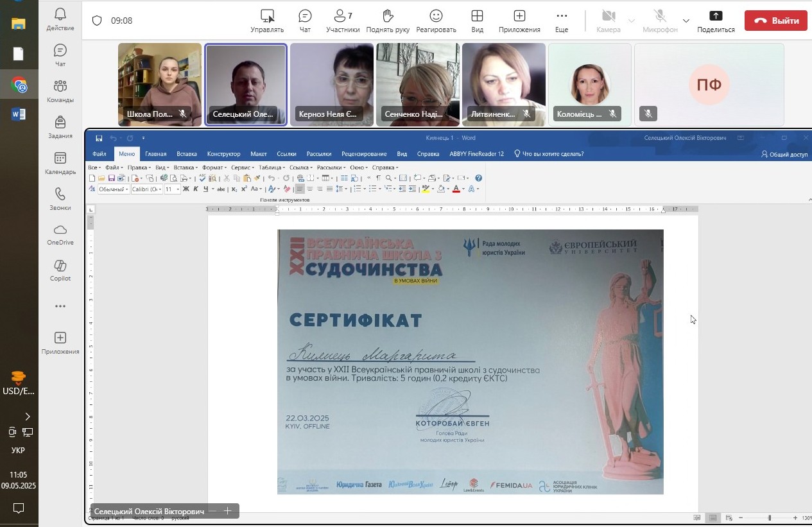Expand the Правка dropdown menu
The width and height of the screenshot is (812, 527).
[x=138, y=168]
